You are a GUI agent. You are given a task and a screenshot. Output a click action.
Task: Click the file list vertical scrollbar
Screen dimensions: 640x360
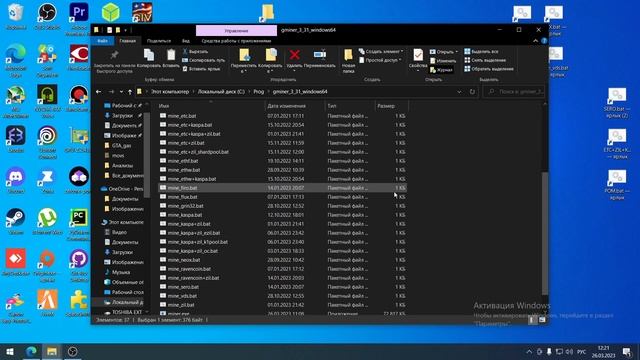coord(545,233)
